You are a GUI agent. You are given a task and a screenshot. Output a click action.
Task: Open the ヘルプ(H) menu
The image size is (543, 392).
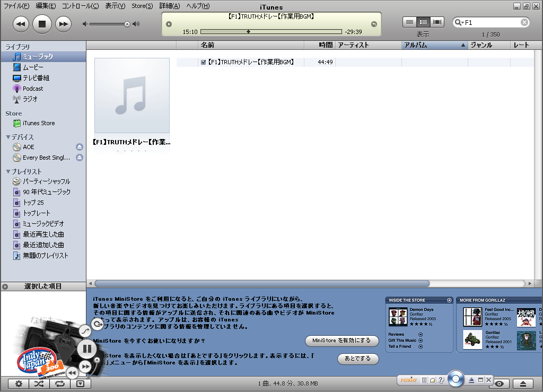point(198,6)
